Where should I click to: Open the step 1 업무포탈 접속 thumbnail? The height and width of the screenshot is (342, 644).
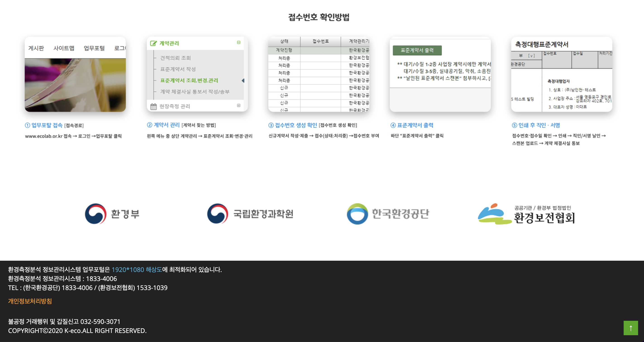pyautogui.click(x=75, y=85)
